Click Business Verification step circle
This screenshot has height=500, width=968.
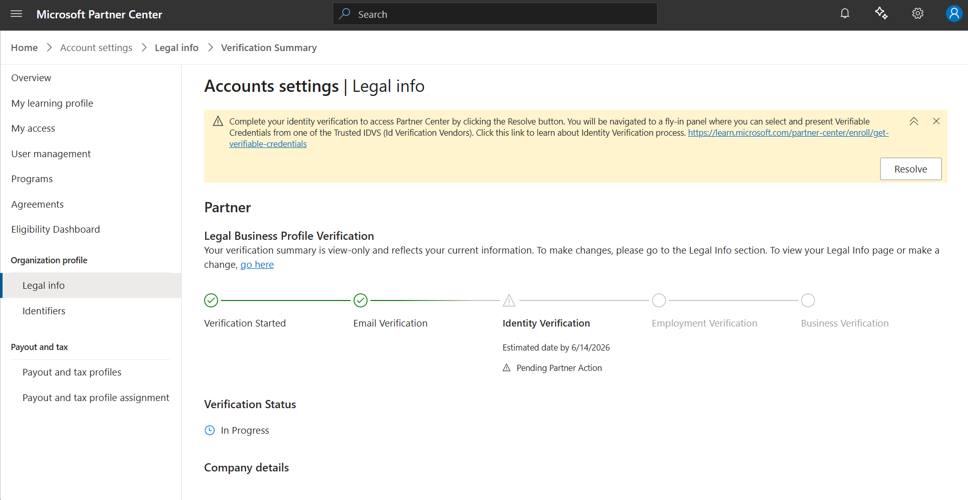click(808, 301)
